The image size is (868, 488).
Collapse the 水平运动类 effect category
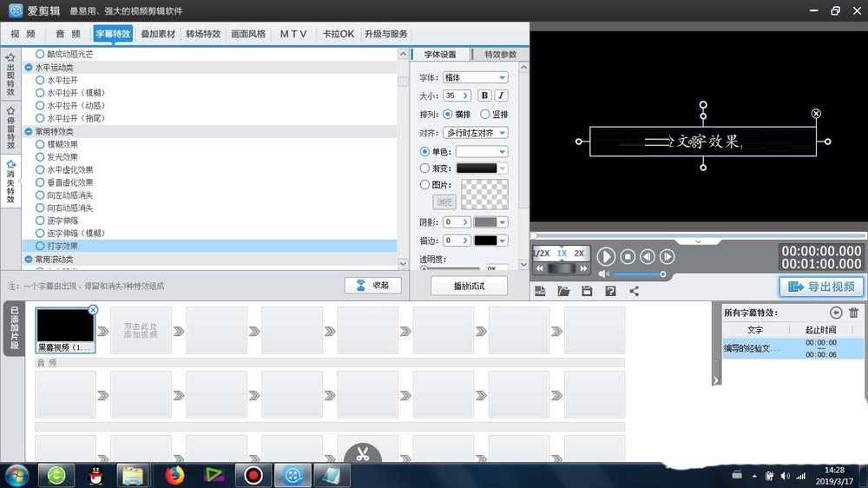pyautogui.click(x=29, y=67)
